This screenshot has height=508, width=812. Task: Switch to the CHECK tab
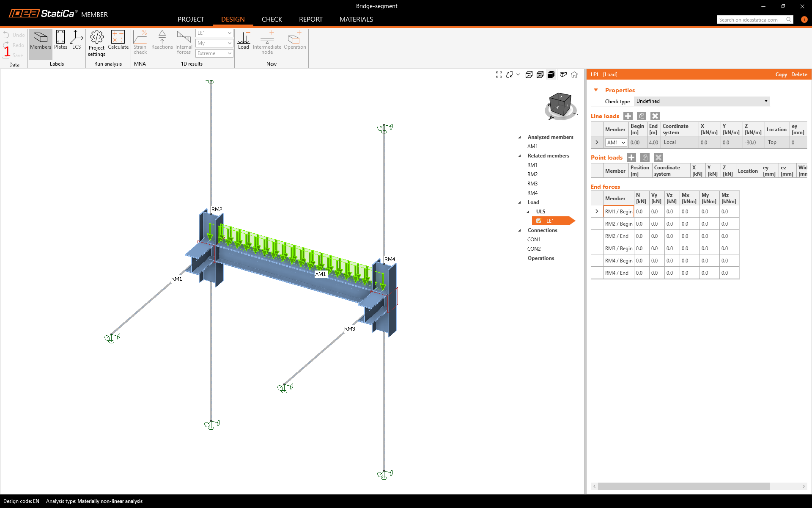tap(272, 19)
